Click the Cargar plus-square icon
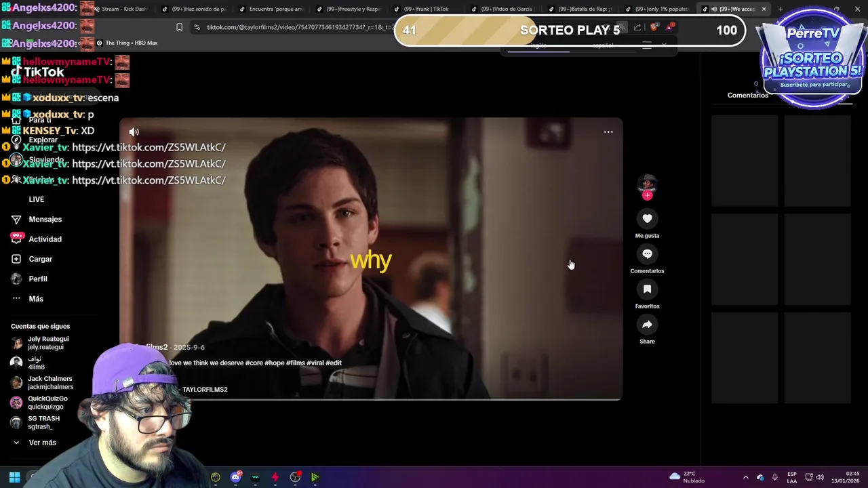This screenshot has width=868, height=488. click(16, 259)
